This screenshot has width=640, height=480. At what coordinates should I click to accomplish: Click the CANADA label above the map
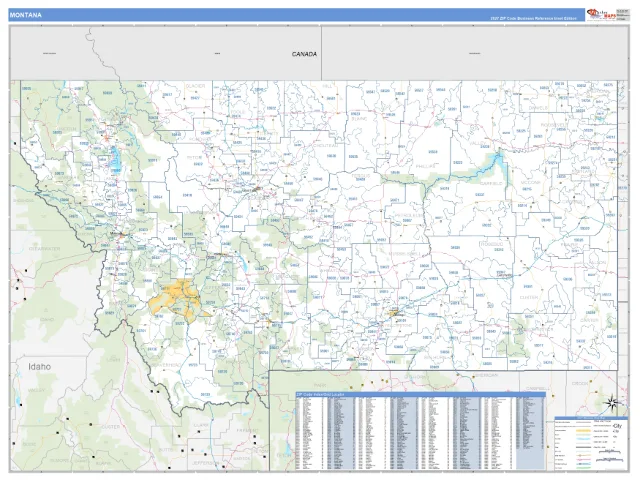[x=304, y=54]
